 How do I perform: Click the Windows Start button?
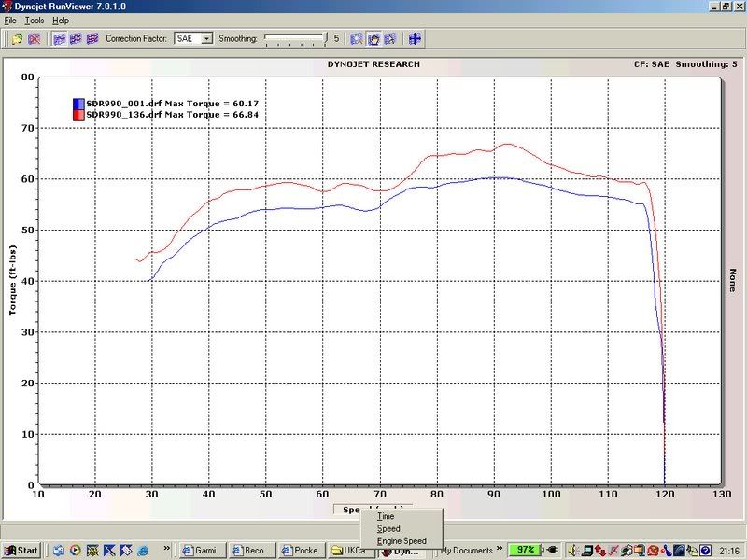pos(21,551)
